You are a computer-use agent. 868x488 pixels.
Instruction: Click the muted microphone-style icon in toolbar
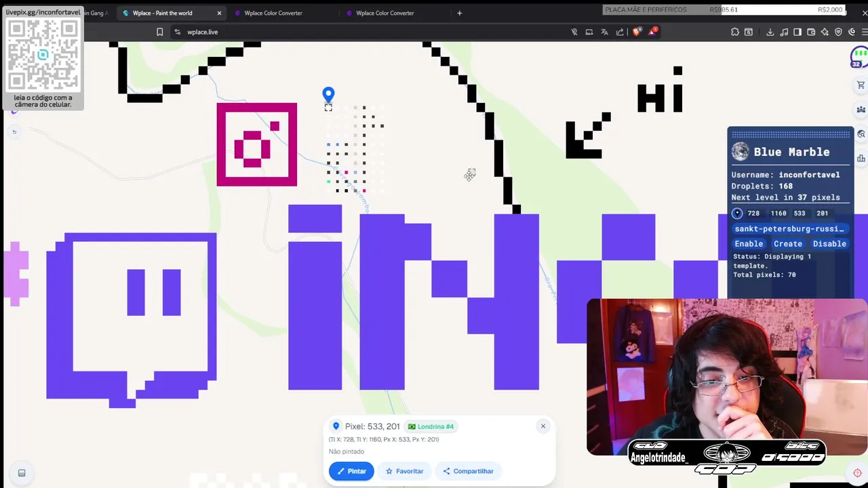(x=574, y=32)
